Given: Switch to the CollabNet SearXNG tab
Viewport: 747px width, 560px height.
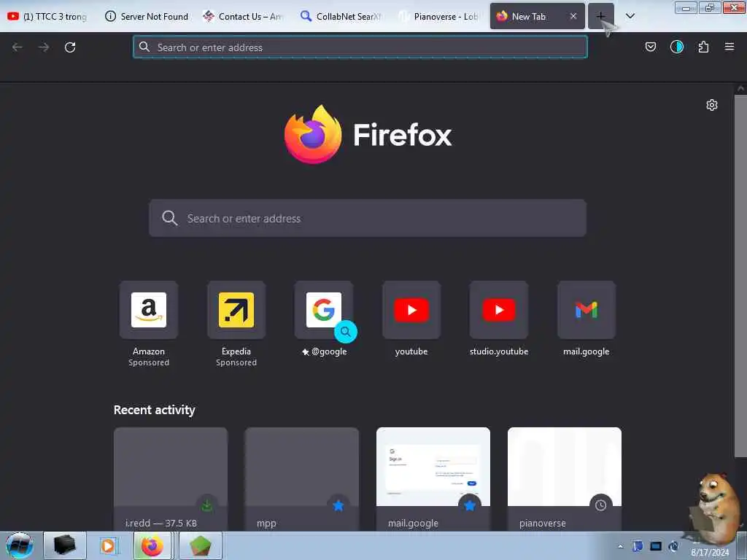Looking at the screenshot, I should pyautogui.click(x=341, y=16).
